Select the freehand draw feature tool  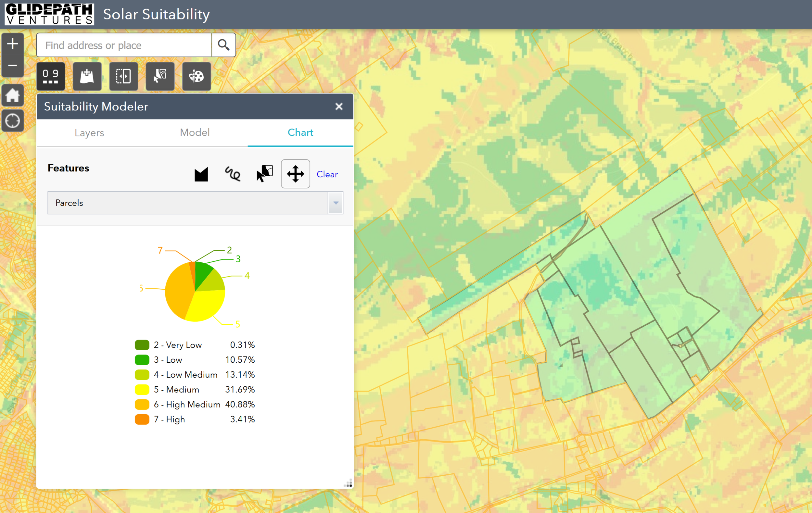(232, 174)
